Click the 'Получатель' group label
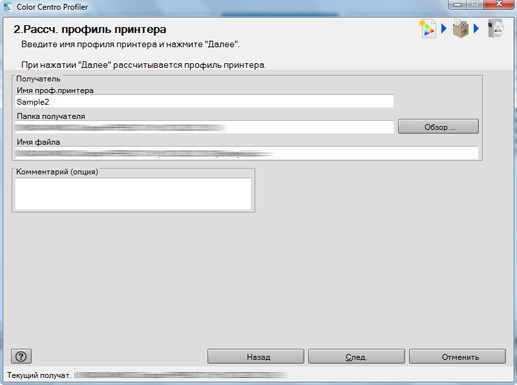 38,79
